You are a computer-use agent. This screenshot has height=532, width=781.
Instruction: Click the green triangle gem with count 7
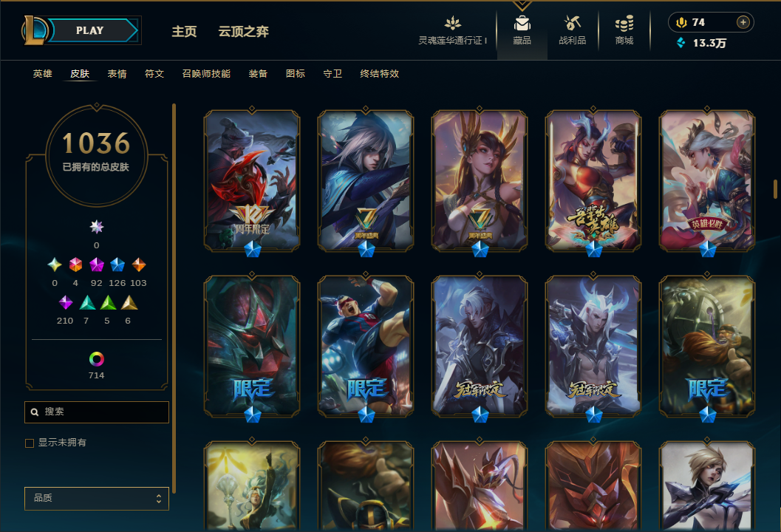pos(87,302)
